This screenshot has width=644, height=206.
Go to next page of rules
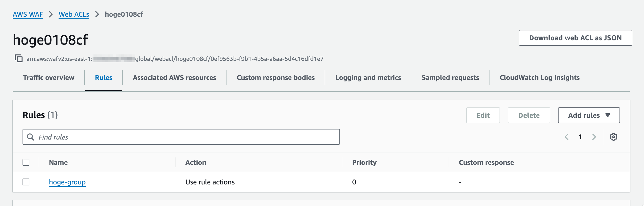point(594,137)
